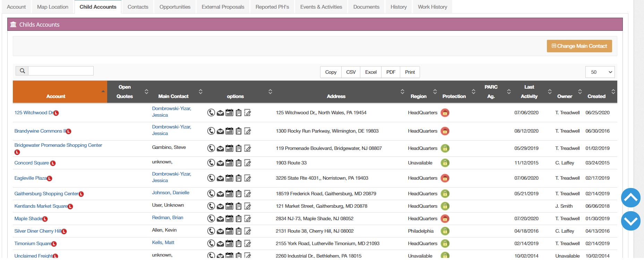Click note edit icon for Eagleville Plaza row
Screen dimensions: 644x260
click(247, 178)
